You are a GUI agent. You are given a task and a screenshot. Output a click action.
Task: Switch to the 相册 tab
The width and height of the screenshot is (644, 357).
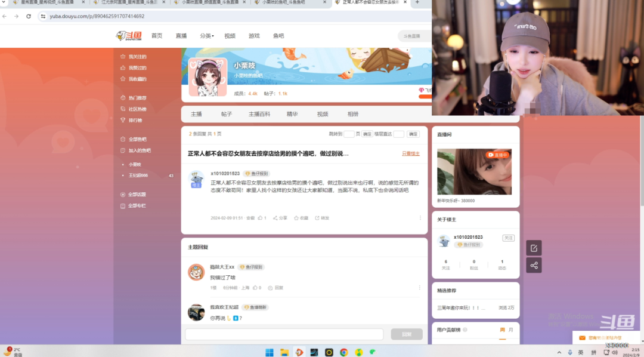353,115
